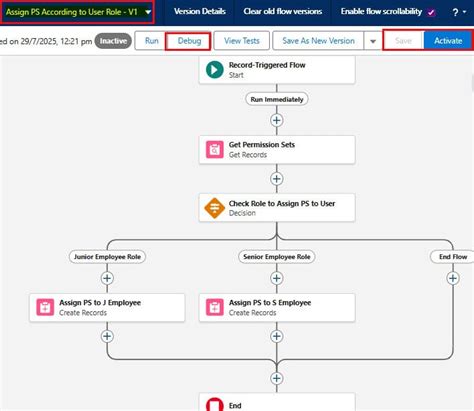Click the Assign PS to J Employee icon

point(45,307)
